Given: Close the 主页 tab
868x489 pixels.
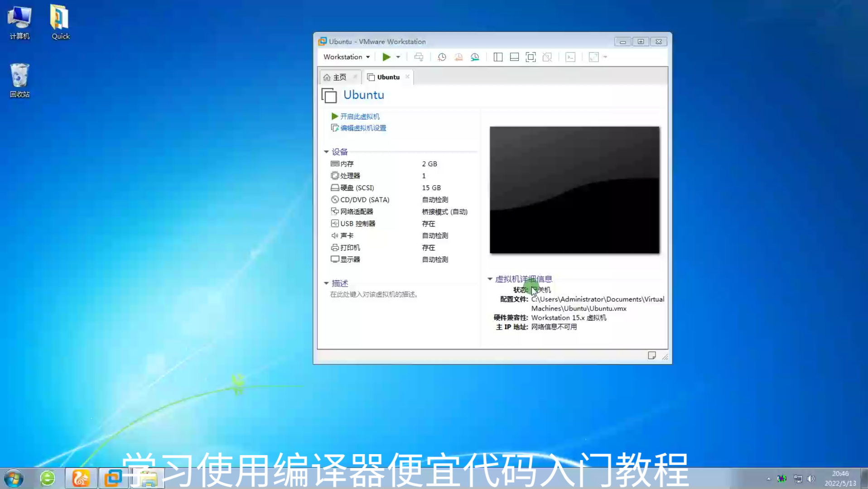Looking at the screenshot, I should 355,77.
